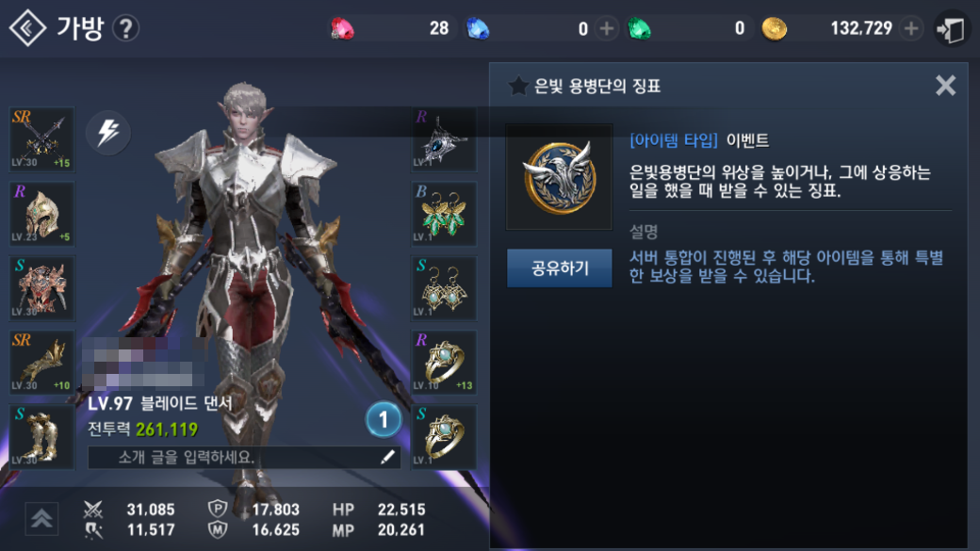
Task: Select the SR gloves with +10
Action: click(x=41, y=363)
